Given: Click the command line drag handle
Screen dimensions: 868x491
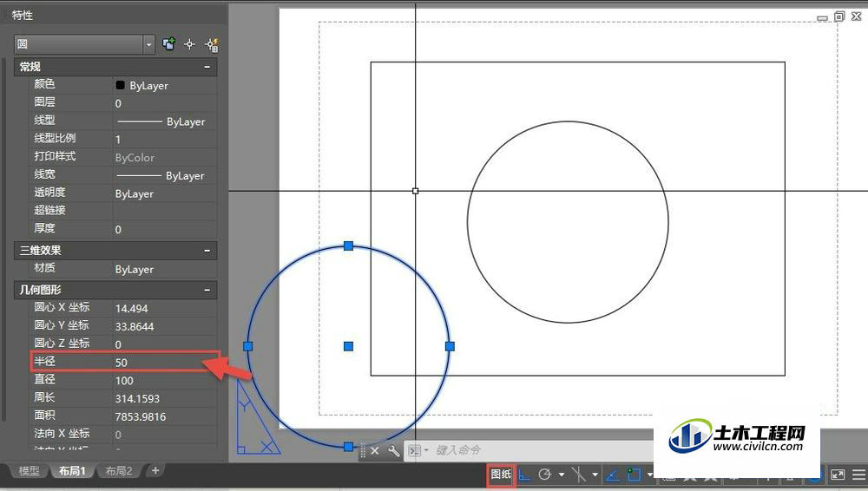Looking at the screenshot, I should 363,450.
